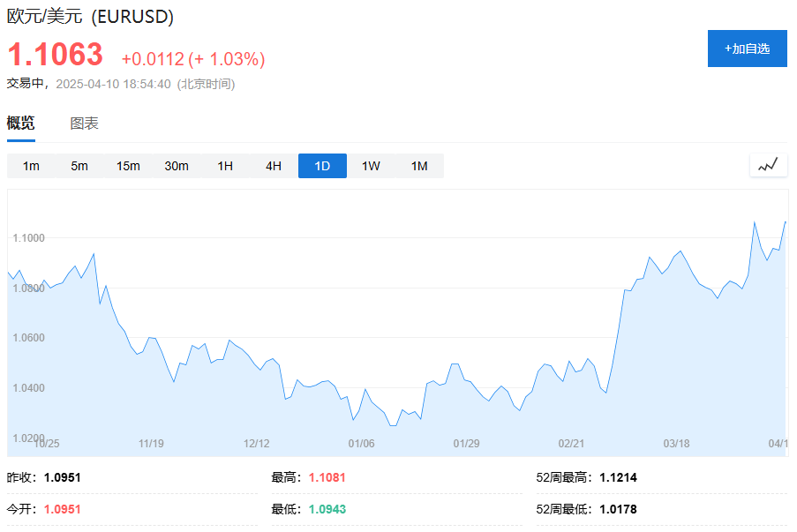Choose the 4H chart interval

[x=274, y=166]
